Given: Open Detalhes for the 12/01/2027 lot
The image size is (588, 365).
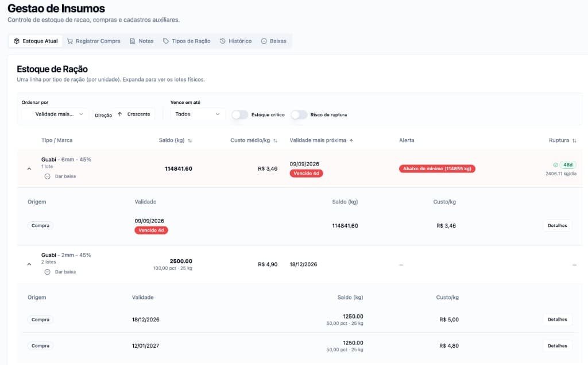Looking at the screenshot, I should (x=557, y=346).
